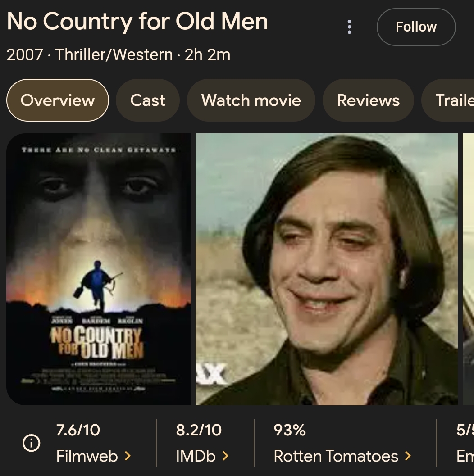Click the ratings info circle icon
474x476 pixels.
pos(31,443)
